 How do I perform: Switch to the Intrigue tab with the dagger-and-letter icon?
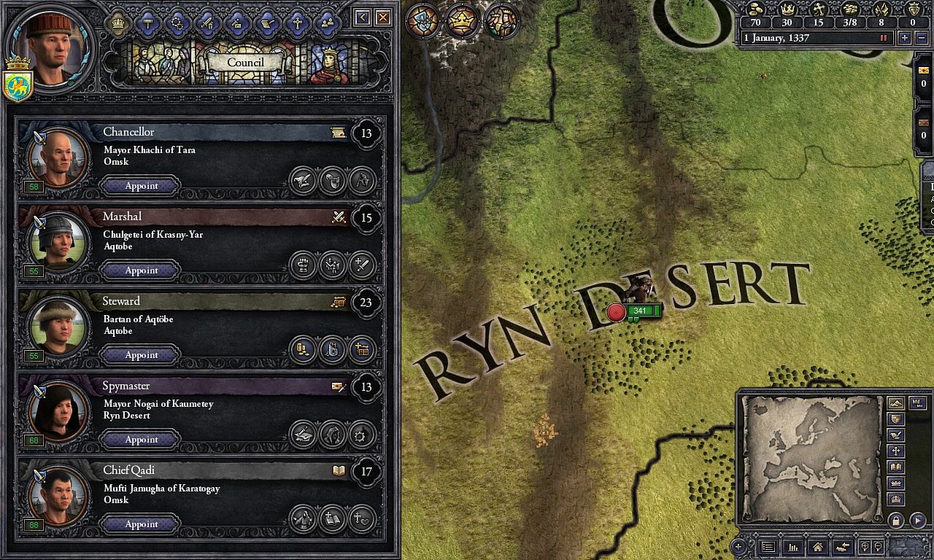237,23
